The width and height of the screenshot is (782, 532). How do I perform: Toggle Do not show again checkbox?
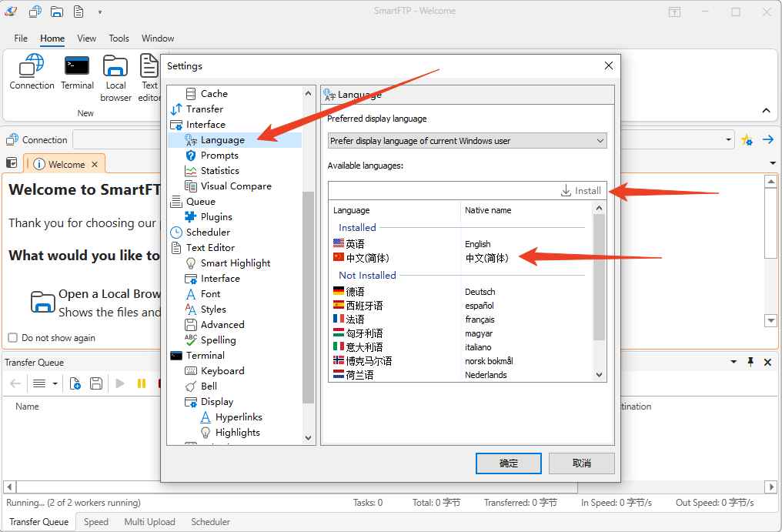[13, 338]
